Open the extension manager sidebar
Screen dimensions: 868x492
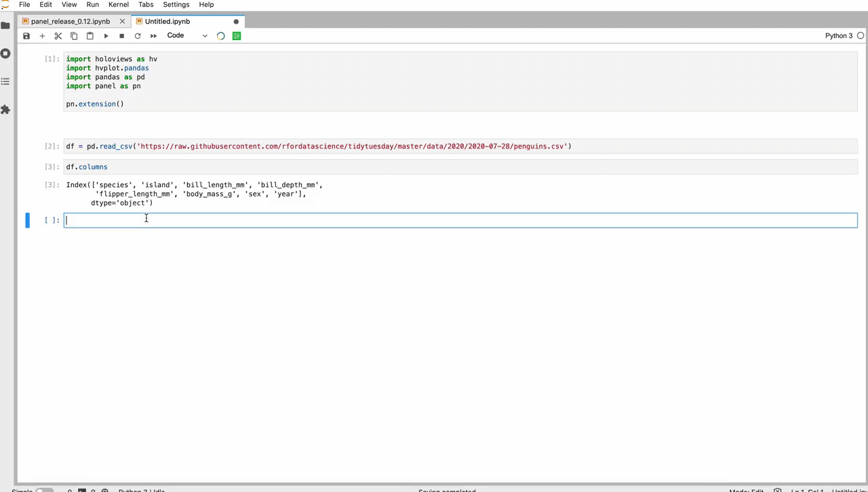coord(6,109)
